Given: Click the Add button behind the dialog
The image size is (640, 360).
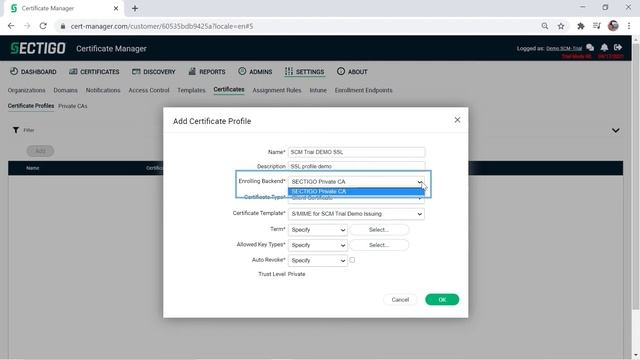Looking at the screenshot, I should [x=40, y=151].
